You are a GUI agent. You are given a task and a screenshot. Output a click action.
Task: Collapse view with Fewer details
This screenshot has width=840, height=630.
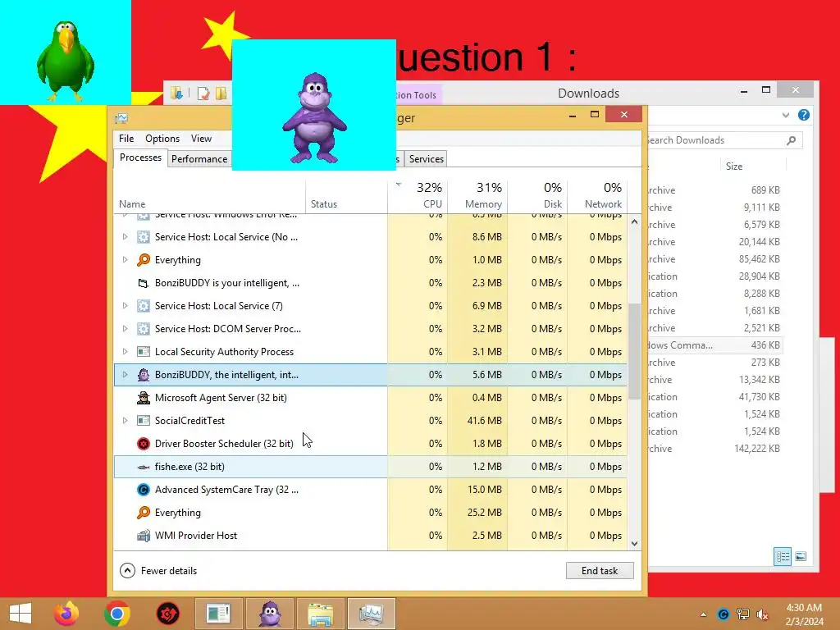[158, 571]
